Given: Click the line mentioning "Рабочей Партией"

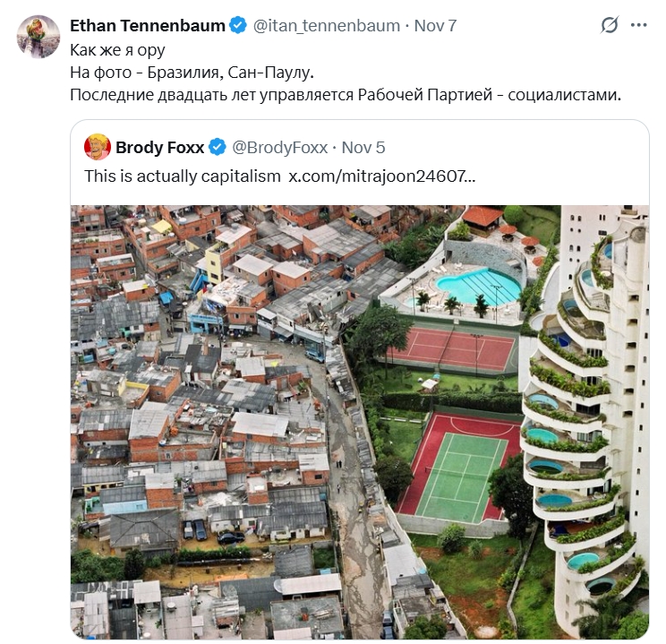Looking at the screenshot, I should coord(345,94).
